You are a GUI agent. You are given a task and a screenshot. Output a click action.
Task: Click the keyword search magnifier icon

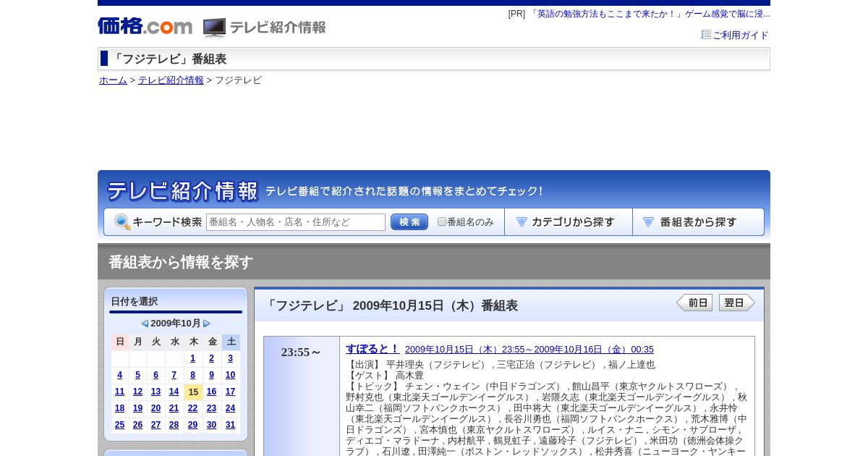122,222
